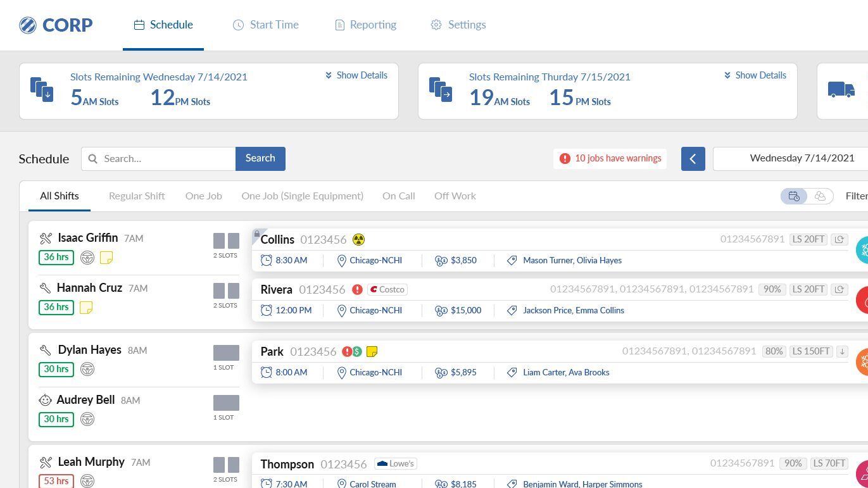This screenshot has width=868, height=488.
Task: Expand Show Details for Wednesday slots
Action: click(356, 75)
